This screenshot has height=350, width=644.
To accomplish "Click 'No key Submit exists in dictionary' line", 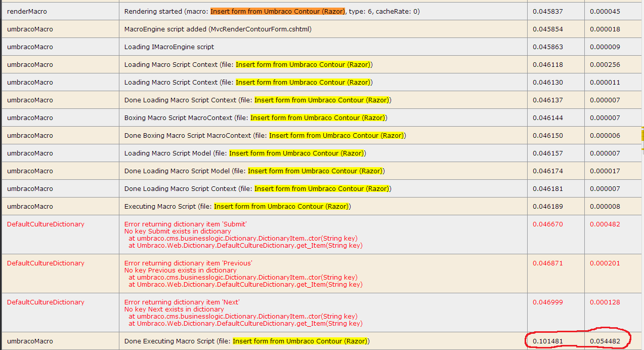I will pyautogui.click(x=178, y=231).
